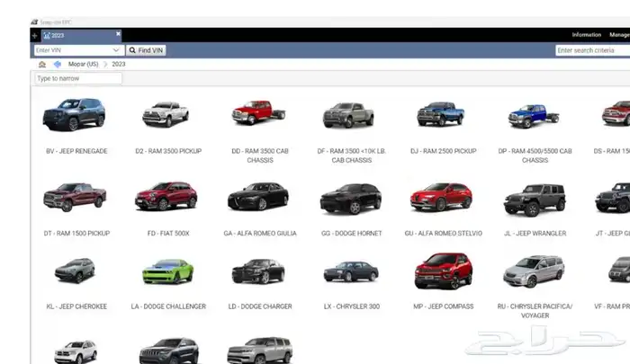Open GU - Alfa Romeo Stelvio thumbnail
This screenshot has width=630, height=364.
coord(441,197)
